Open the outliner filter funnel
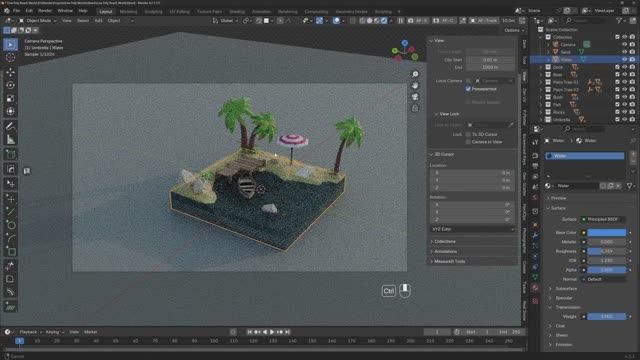640x360 pixels. coord(620,20)
